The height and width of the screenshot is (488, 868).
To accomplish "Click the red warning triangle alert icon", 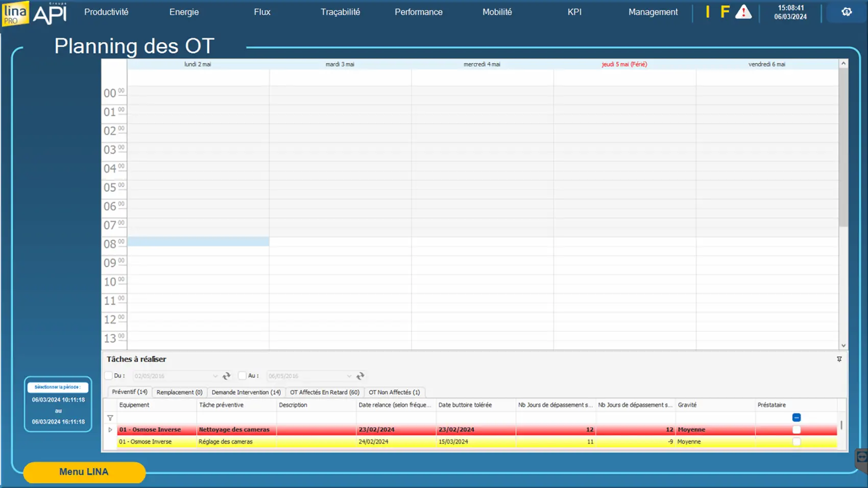I will [743, 12].
